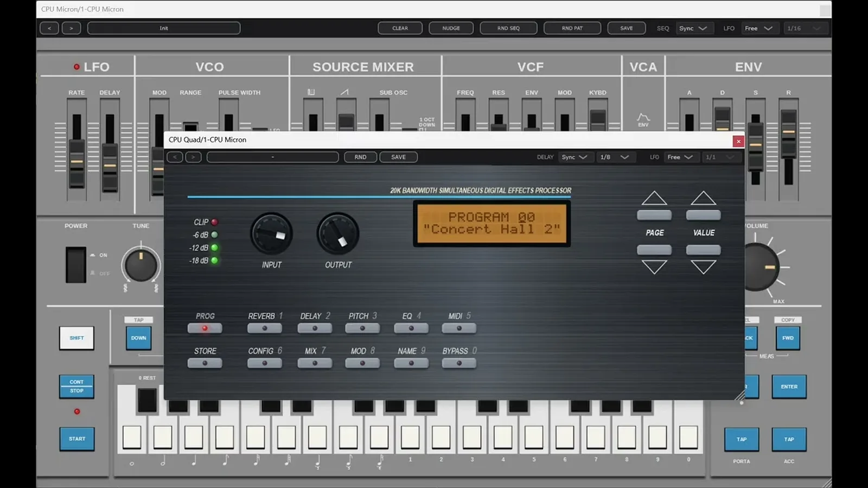
Task: Click the OUTPUT knob in CPU Quad
Action: 338,234
